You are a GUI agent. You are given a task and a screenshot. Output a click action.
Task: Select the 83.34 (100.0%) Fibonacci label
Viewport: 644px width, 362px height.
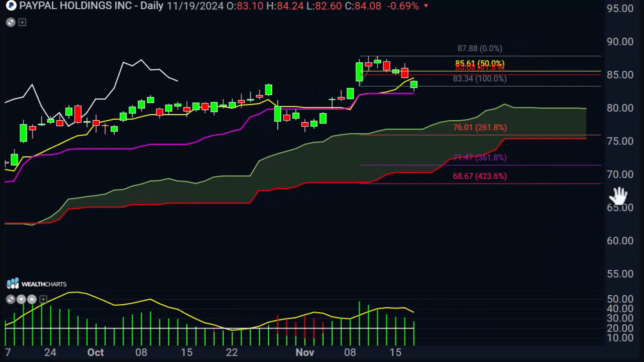coord(480,79)
